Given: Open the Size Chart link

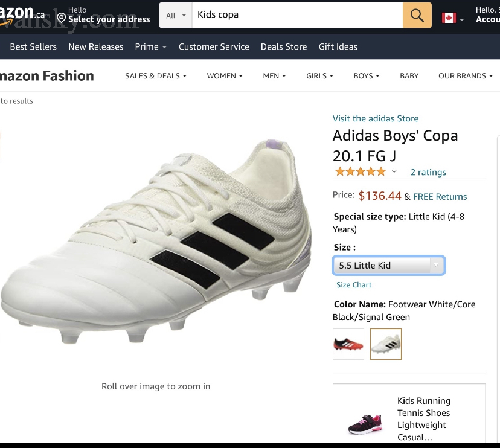Looking at the screenshot, I should [x=354, y=285].
